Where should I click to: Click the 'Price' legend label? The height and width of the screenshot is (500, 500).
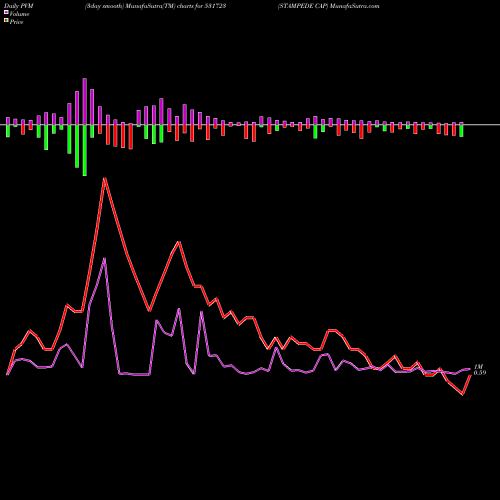pyautogui.click(x=16, y=22)
